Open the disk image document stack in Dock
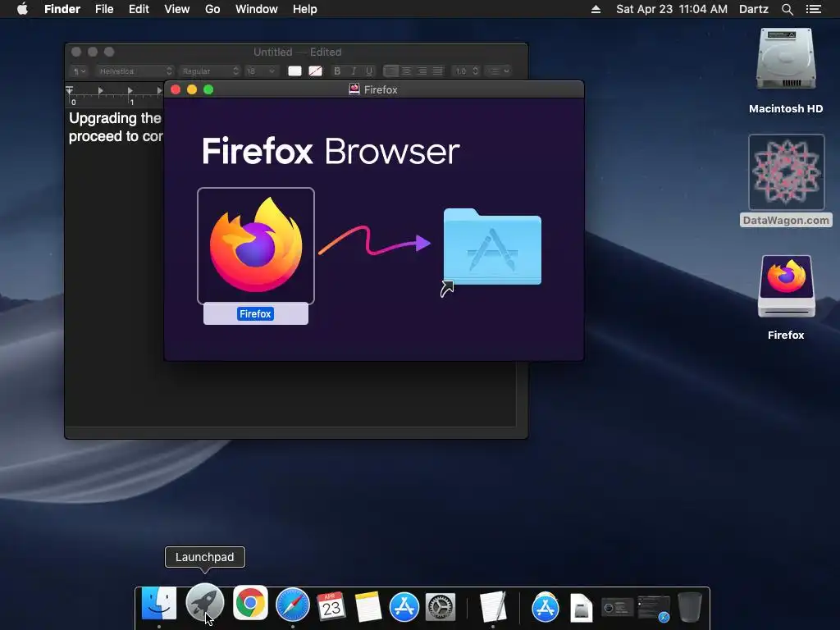 coord(581,608)
